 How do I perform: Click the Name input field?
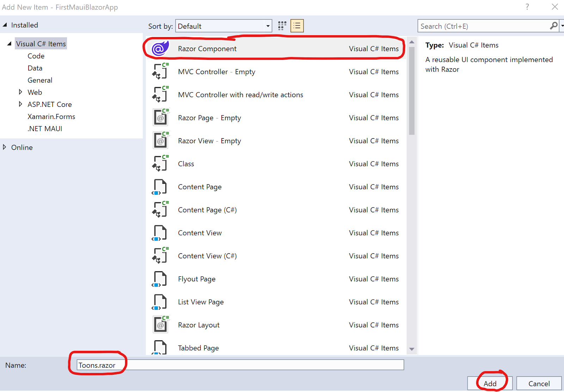pyautogui.click(x=240, y=365)
